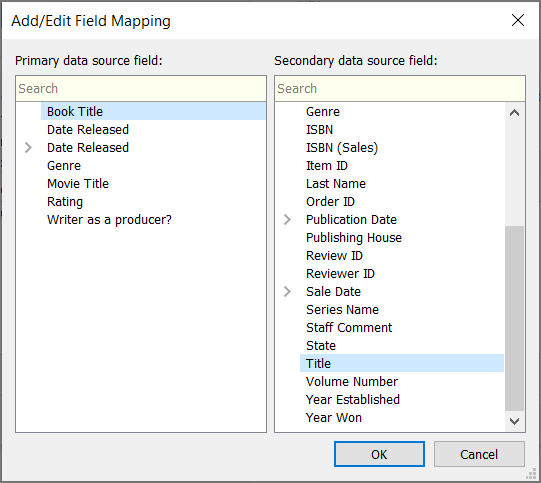This screenshot has width=541, height=483.
Task: Select Movie Title field
Action: pos(78,184)
